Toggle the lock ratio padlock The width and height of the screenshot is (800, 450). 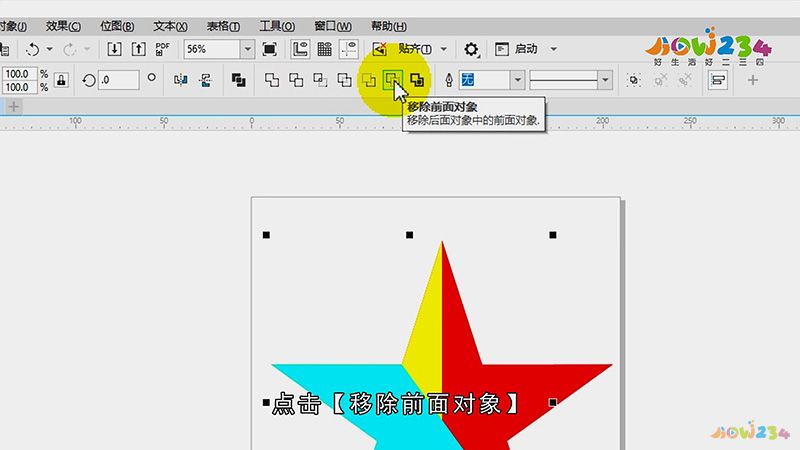coord(61,80)
